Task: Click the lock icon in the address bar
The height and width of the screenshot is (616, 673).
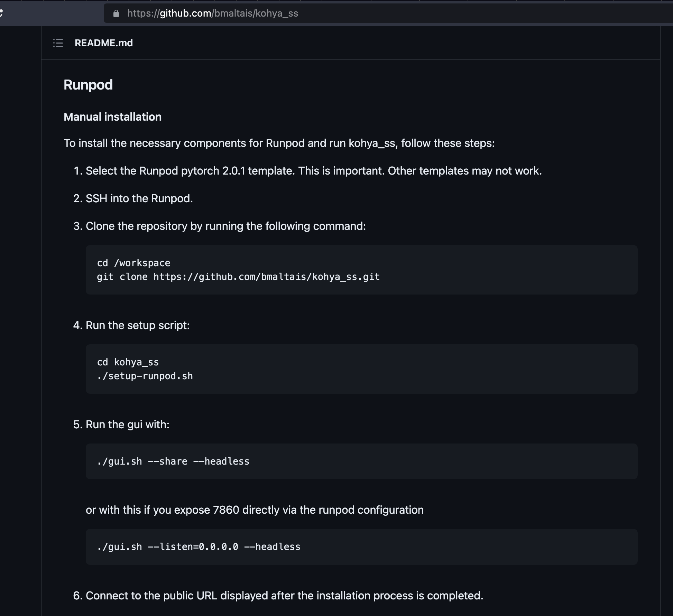Action: pyautogui.click(x=116, y=13)
